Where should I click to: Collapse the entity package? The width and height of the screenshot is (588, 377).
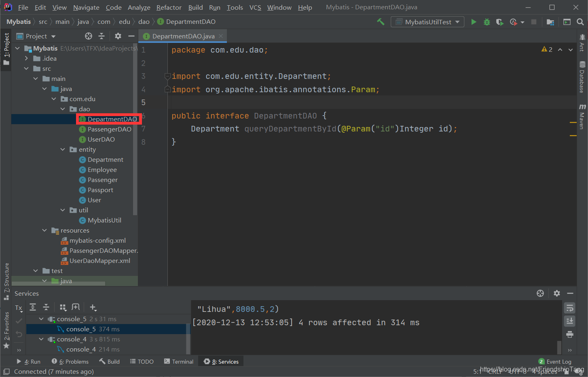tap(63, 149)
